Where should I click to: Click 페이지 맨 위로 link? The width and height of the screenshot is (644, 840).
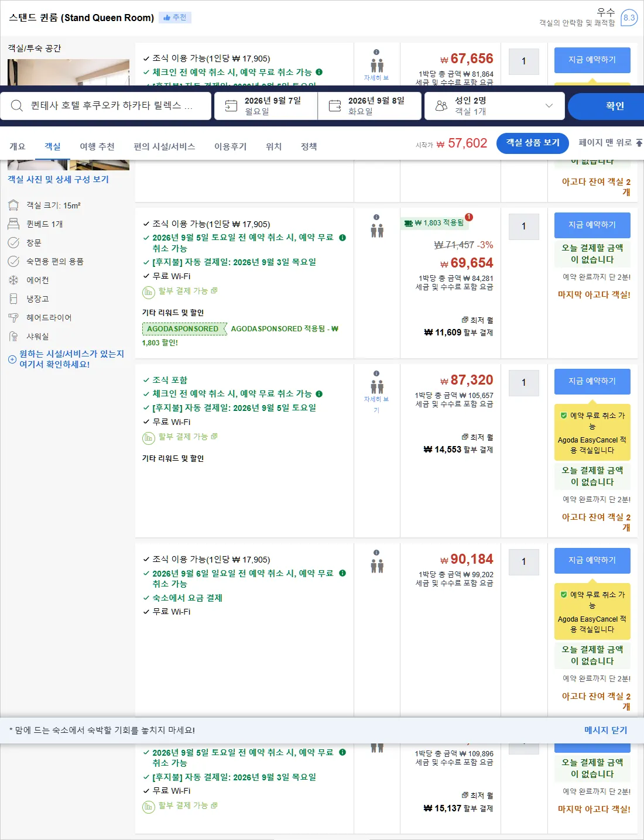(610, 143)
